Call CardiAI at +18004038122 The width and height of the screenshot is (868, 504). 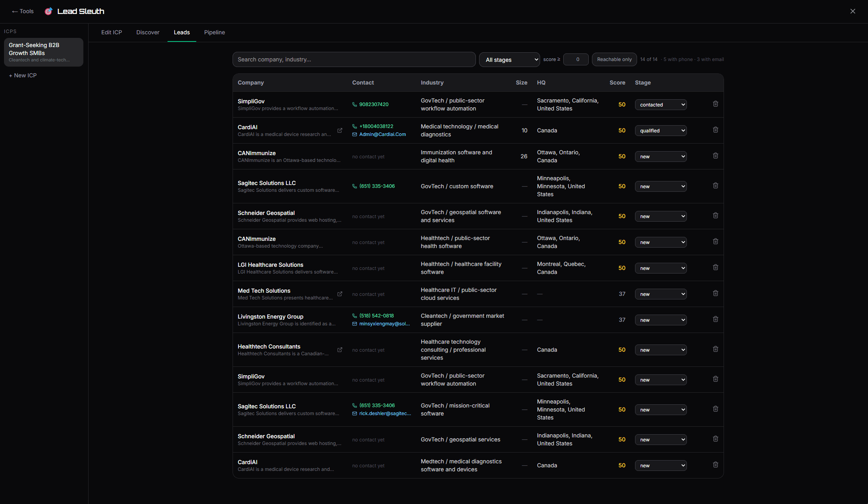[376, 126]
